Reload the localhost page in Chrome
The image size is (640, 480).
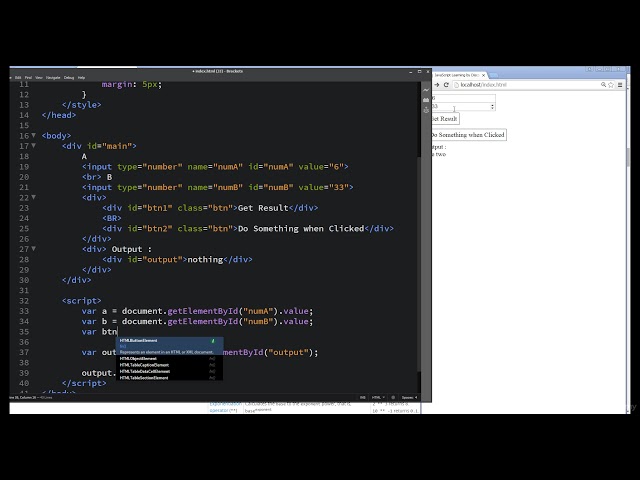[446, 85]
